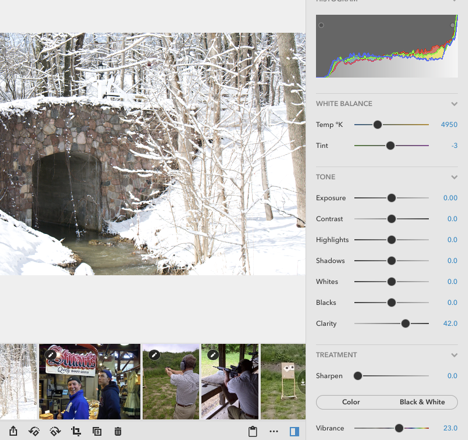The image size is (468, 440).
Task: Click the Clarity value 42.0
Action: [x=450, y=324]
